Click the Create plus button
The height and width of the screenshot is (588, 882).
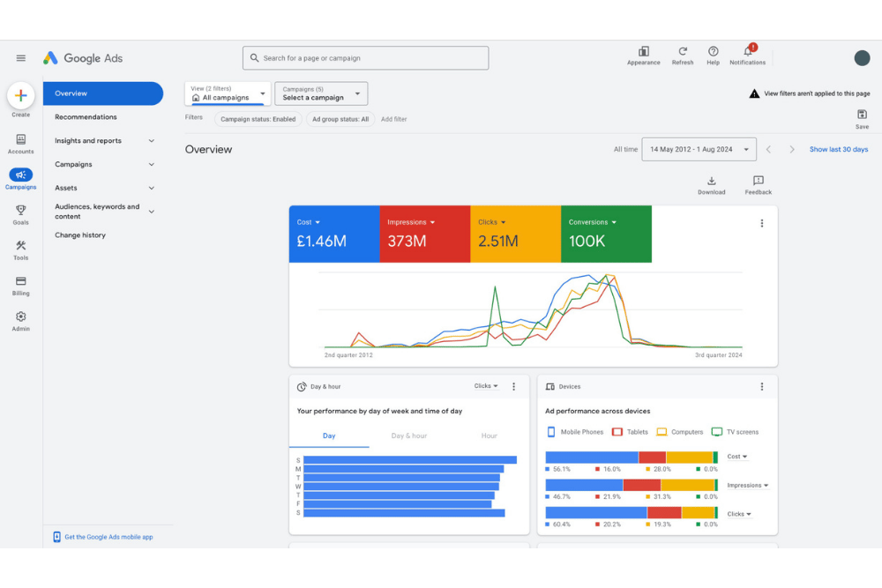[x=21, y=95]
